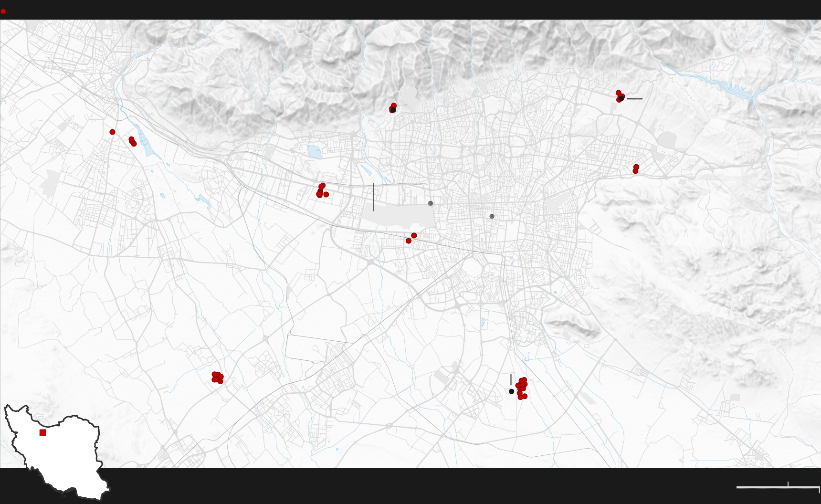The height and width of the screenshot is (504, 821).
Task: Click red marker cluster beside the western reservoir
Action: [133, 141]
